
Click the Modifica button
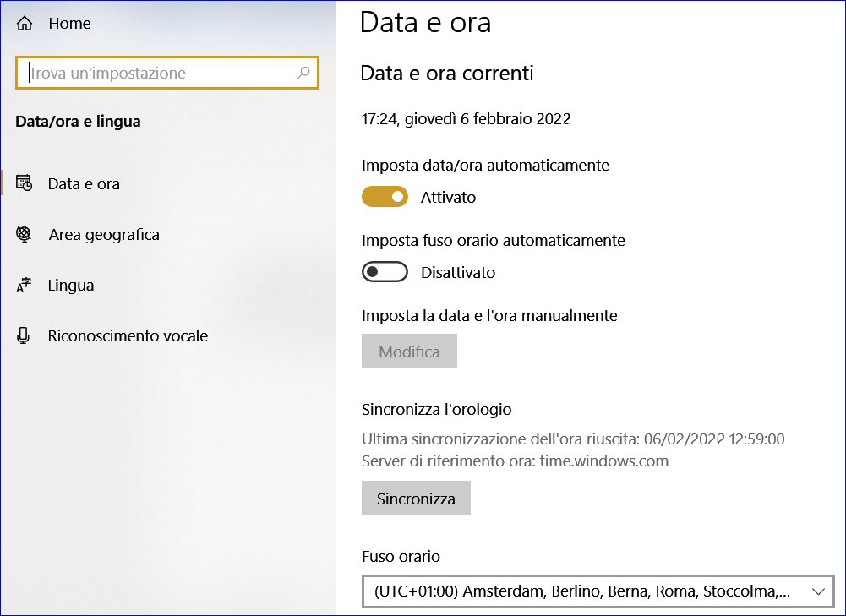click(409, 352)
